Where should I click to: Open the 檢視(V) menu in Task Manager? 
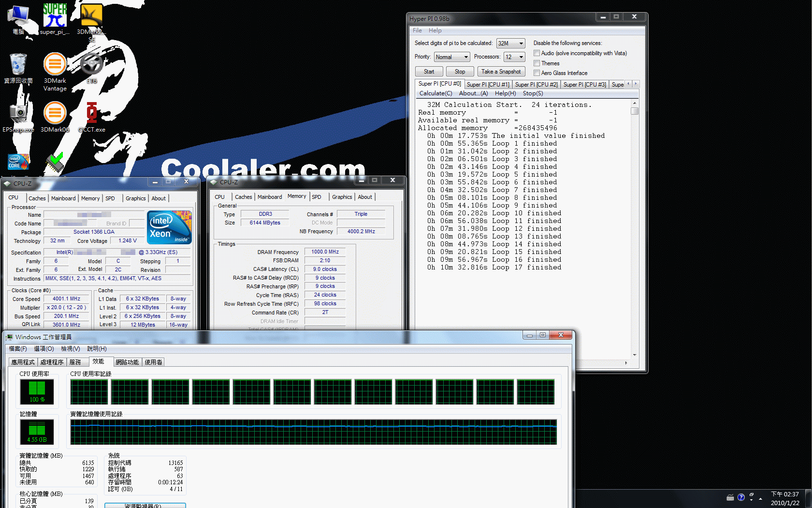pyautogui.click(x=71, y=349)
